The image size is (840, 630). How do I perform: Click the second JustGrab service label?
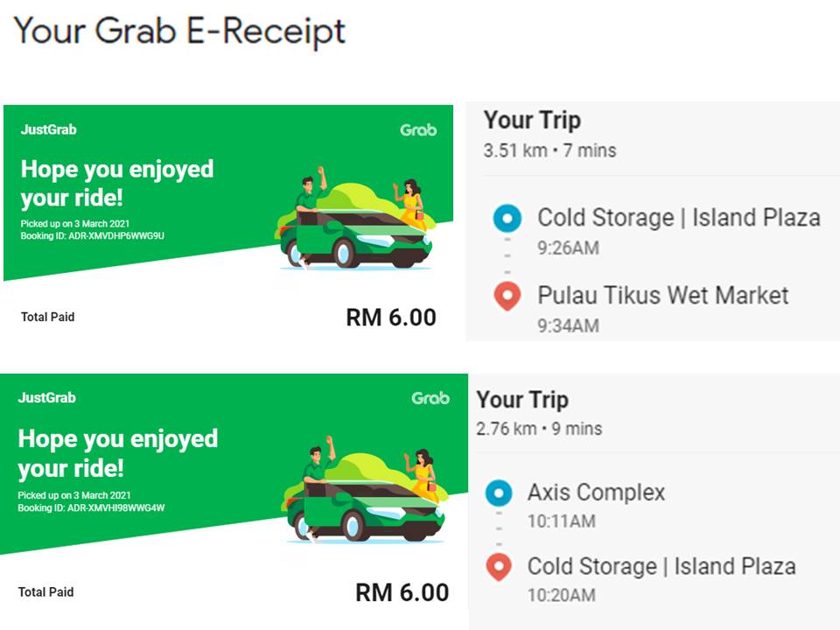coord(46,397)
